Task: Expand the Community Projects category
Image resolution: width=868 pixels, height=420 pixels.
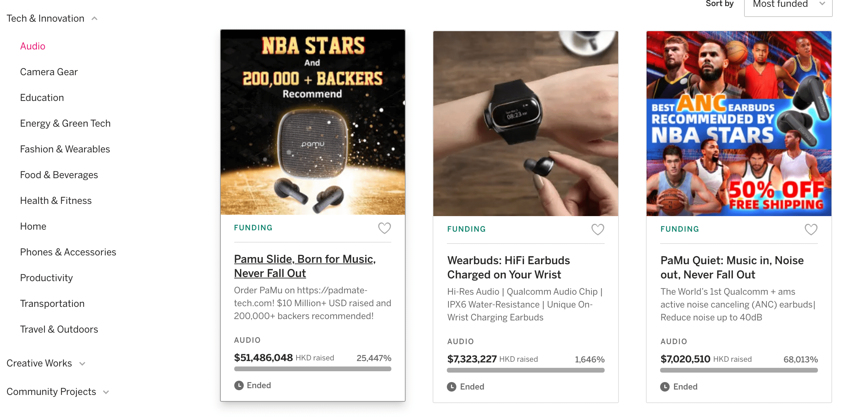Action: [106, 392]
